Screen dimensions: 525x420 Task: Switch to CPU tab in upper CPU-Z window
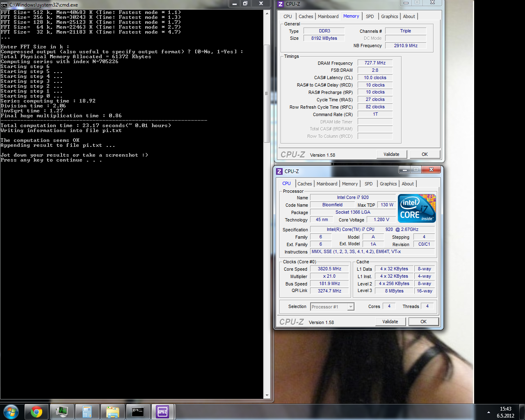click(x=288, y=16)
